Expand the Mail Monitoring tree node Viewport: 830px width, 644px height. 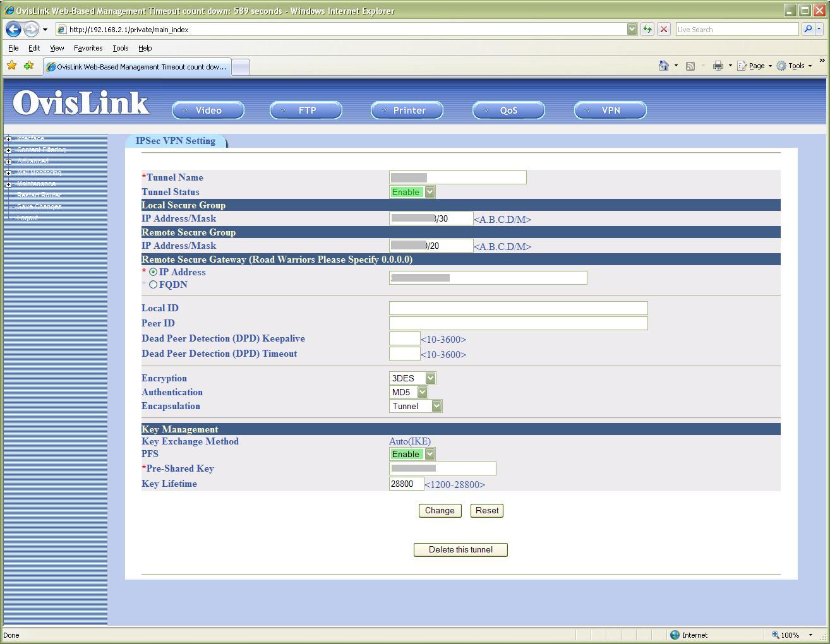pyautogui.click(x=8, y=173)
